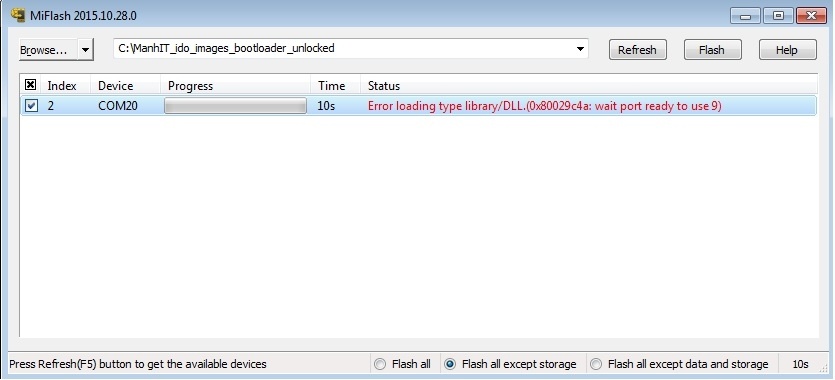Click the Time column header
Screen dimensions: 835x380
(335, 86)
